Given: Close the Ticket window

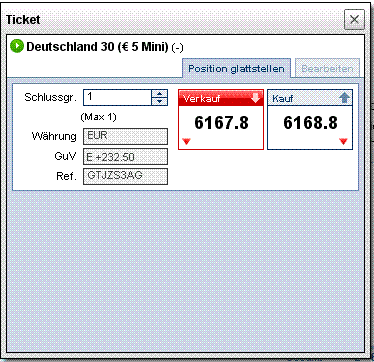Looking at the screenshot, I should (354, 19).
